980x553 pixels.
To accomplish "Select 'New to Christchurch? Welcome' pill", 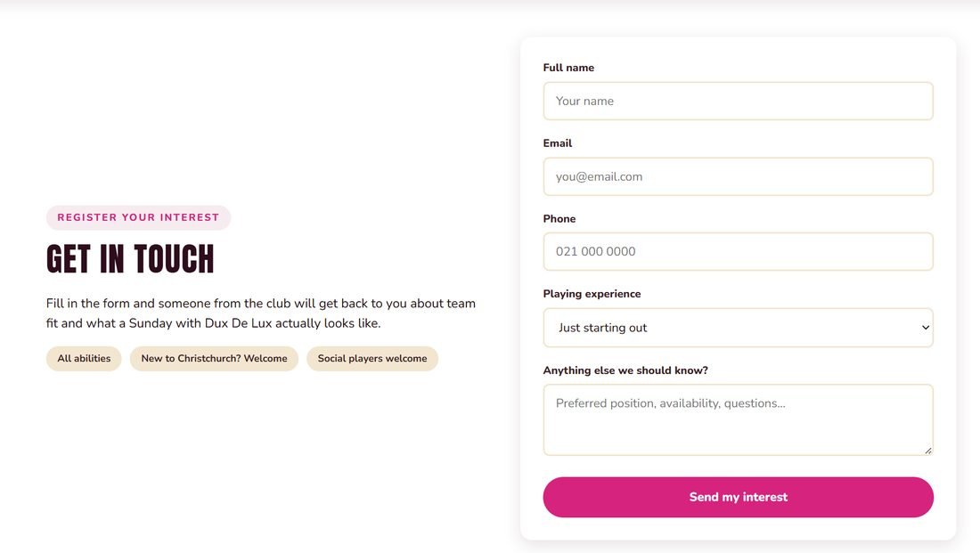I will [x=214, y=359].
